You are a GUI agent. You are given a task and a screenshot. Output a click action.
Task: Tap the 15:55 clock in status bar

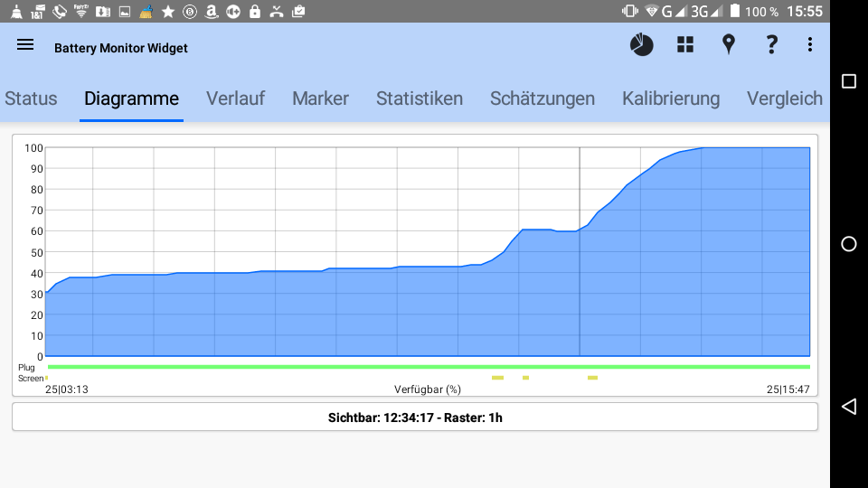[805, 11]
